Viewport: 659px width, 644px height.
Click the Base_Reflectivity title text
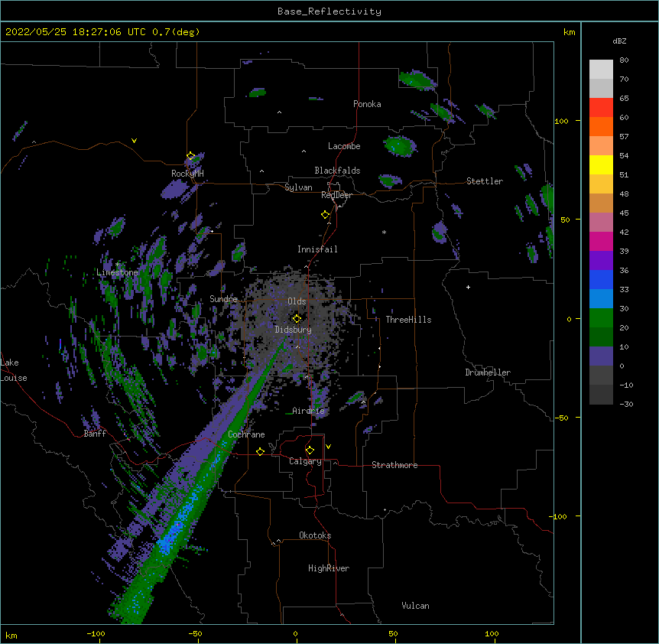tap(329, 11)
